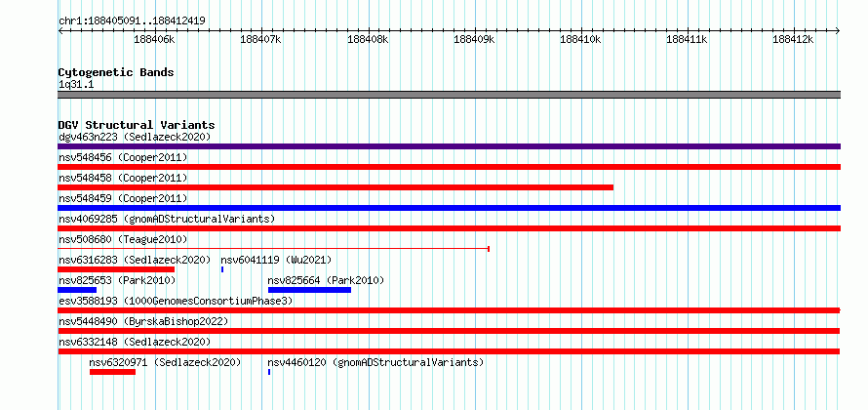
Task: Click the 188411k ruler position
Action: pyautogui.click(x=687, y=39)
